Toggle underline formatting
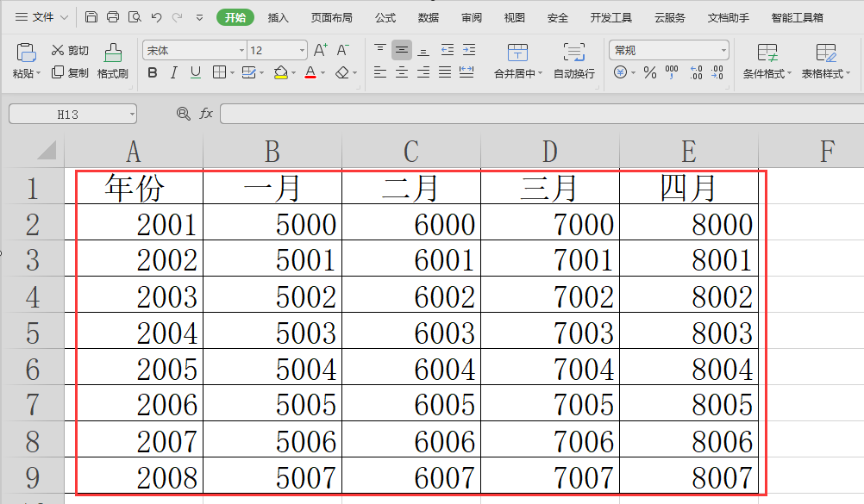The image size is (864, 504). point(196,72)
